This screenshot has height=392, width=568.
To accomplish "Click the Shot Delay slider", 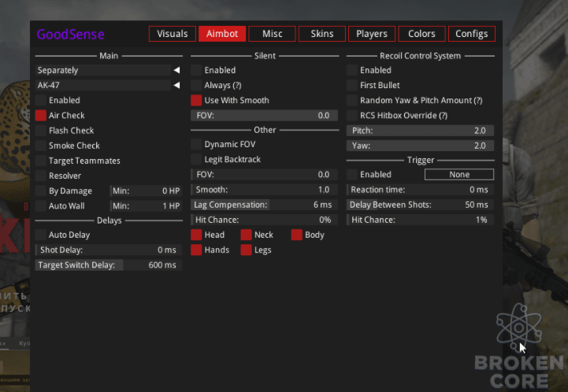I will 109,250.
